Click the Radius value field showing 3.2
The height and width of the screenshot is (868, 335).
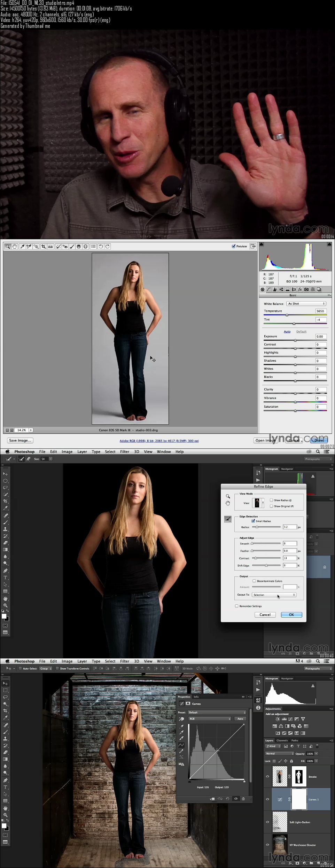coord(290,527)
